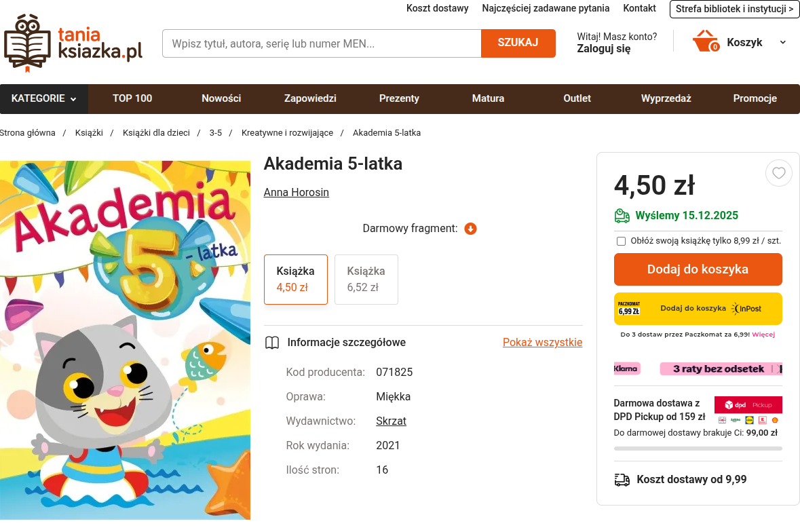Image resolution: width=800 pixels, height=532 pixels.
Task: Enable the book cover wrapping checkbox
Action: tap(621, 241)
